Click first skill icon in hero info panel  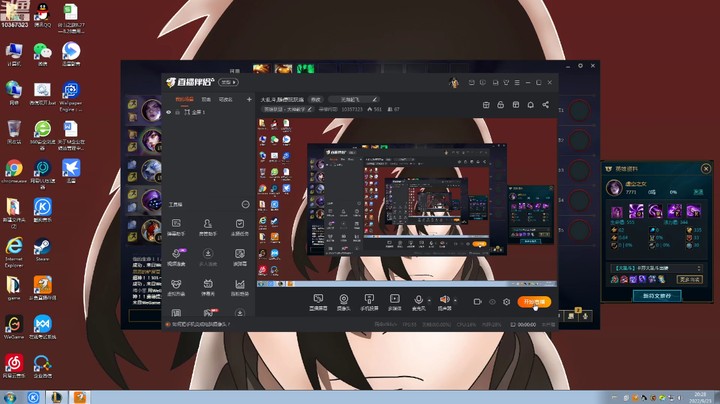616,211
